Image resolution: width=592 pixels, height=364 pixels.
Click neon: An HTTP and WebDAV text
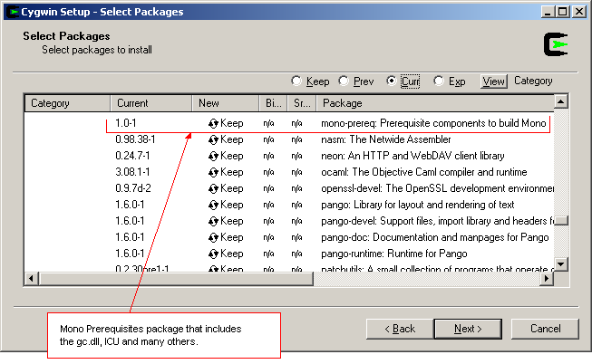412,156
